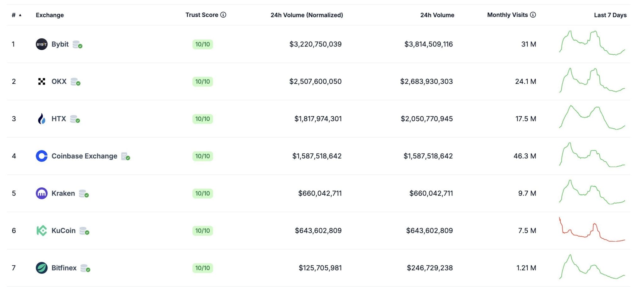The height and width of the screenshot is (287, 644).
Task: Click the HTX flame logo
Action: point(42,119)
